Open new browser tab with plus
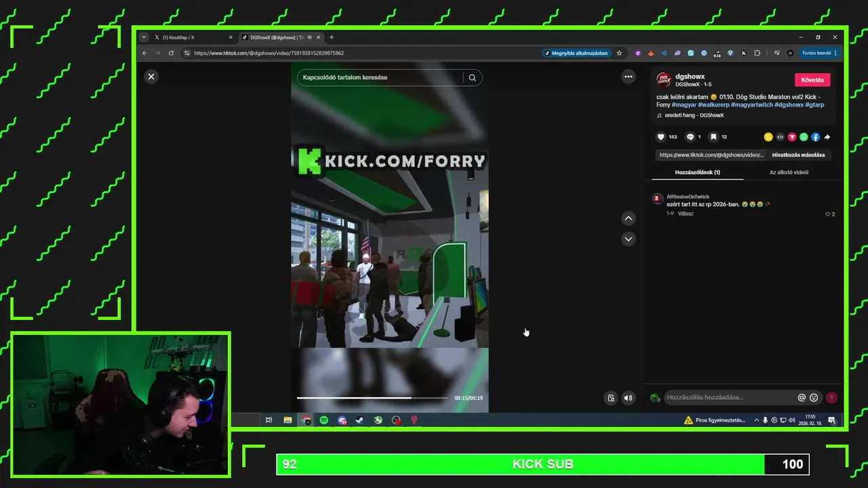Image resolution: width=868 pixels, height=488 pixels. pos(332,37)
